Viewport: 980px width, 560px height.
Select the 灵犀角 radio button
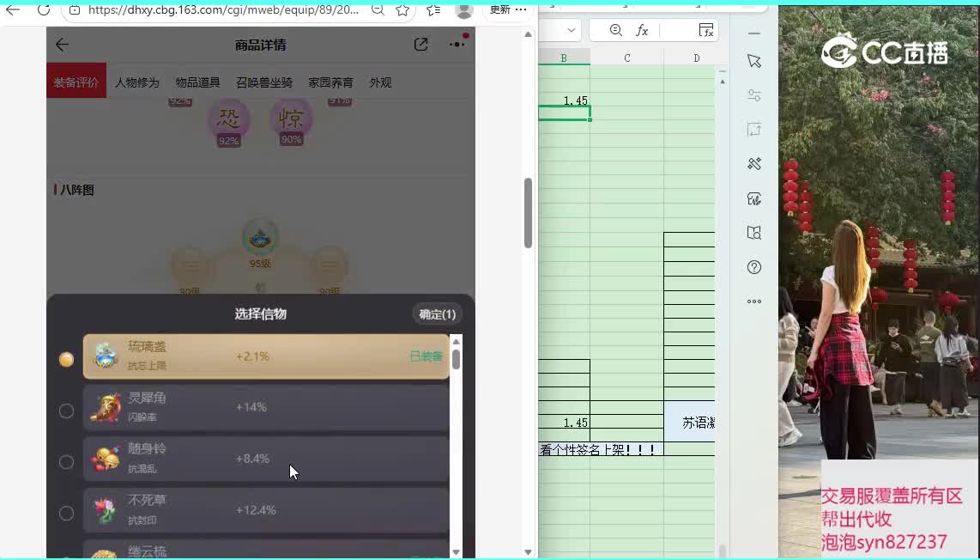pos(66,411)
